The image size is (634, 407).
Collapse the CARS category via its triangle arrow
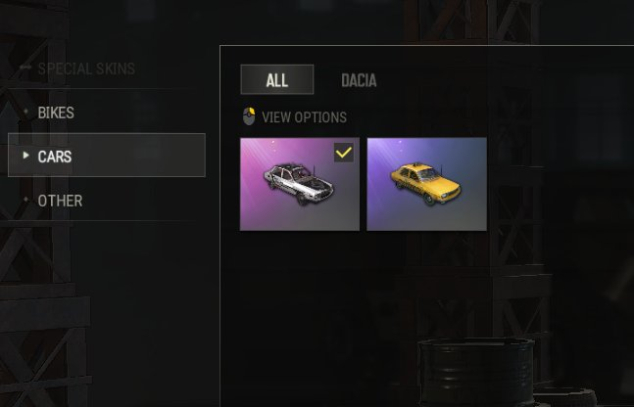click(x=26, y=155)
